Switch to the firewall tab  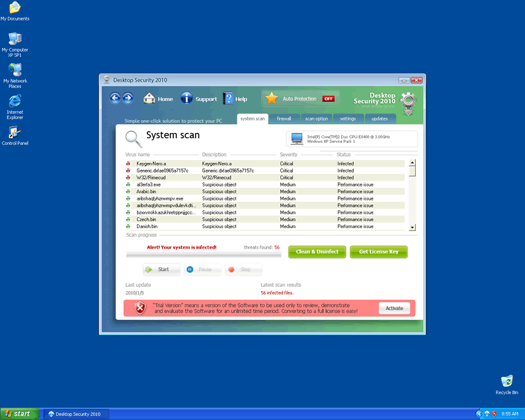click(x=284, y=119)
